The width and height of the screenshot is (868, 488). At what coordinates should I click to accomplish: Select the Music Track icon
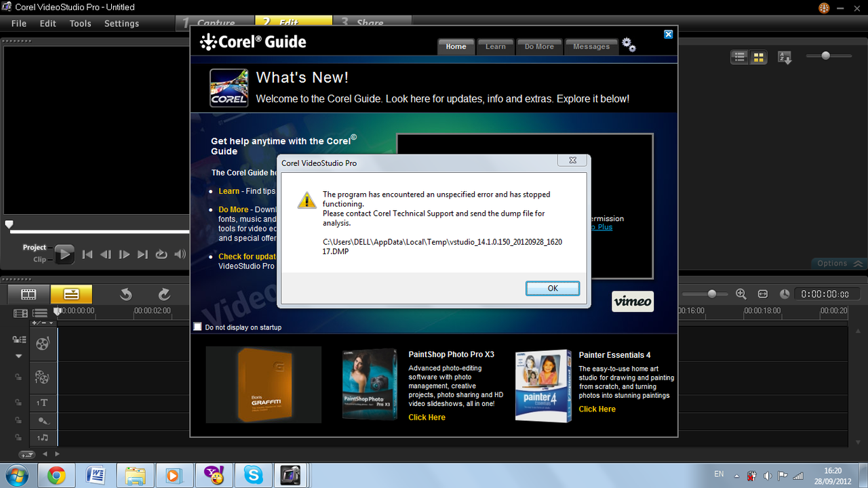coord(43,438)
